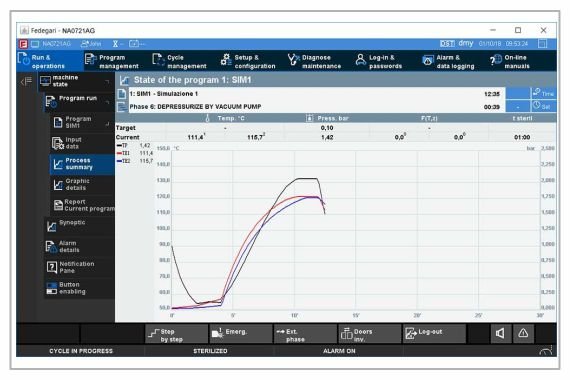Collapse the Program SIM1 tree node
This screenshot has height=380, width=570.
108,124
